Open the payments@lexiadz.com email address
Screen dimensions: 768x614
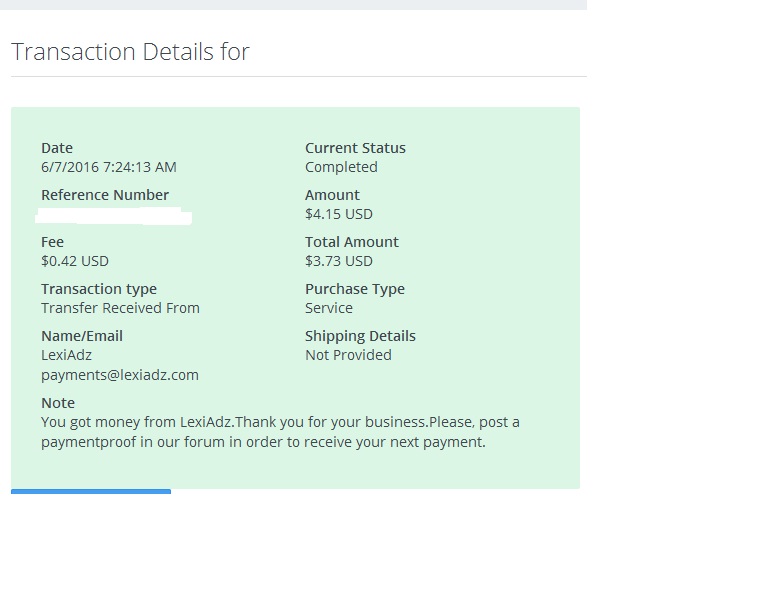pyautogui.click(x=120, y=375)
